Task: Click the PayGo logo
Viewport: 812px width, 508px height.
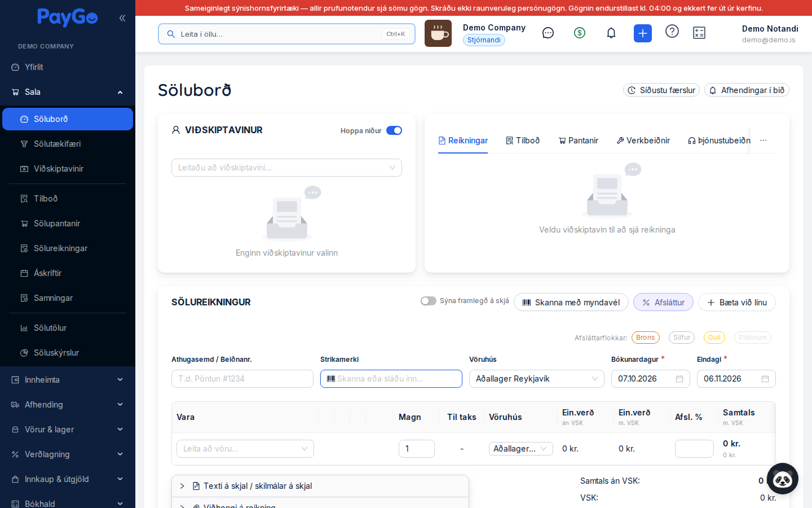Action: [68, 18]
